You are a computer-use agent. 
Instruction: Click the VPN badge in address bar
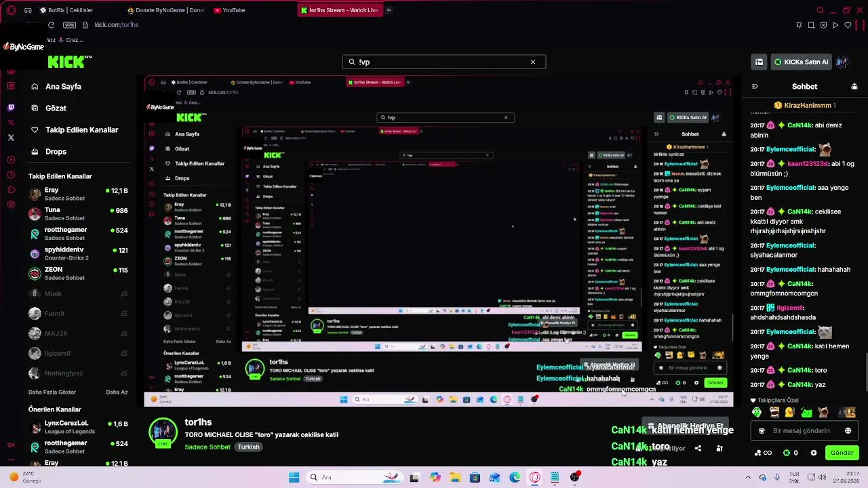[x=69, y=25]
